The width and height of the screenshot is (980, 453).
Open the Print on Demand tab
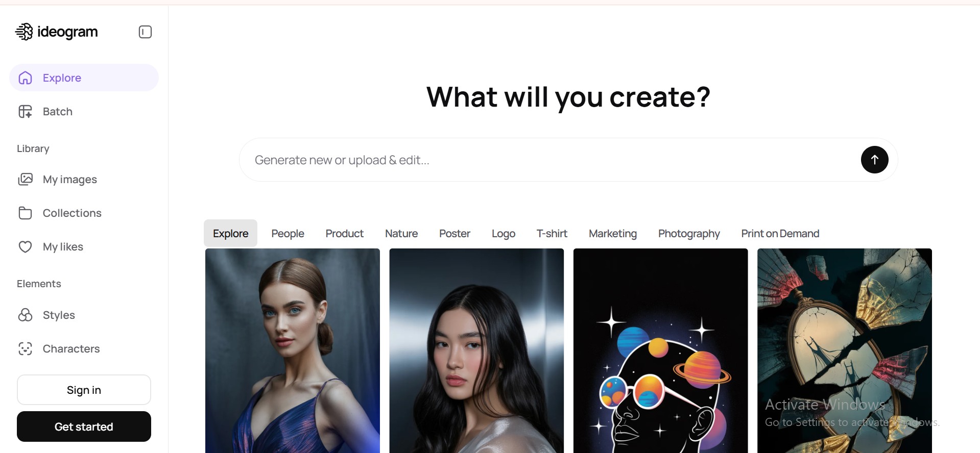point(780,234)
